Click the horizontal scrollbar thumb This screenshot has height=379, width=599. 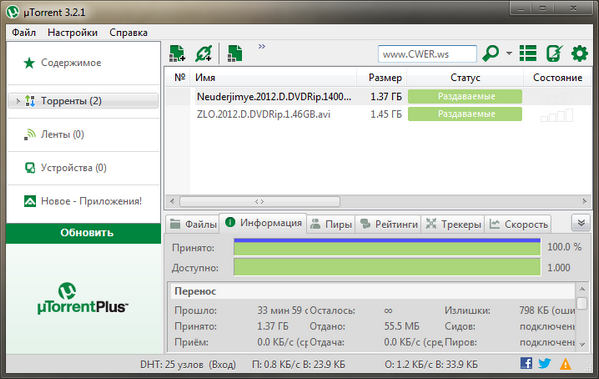click(259, 201)
